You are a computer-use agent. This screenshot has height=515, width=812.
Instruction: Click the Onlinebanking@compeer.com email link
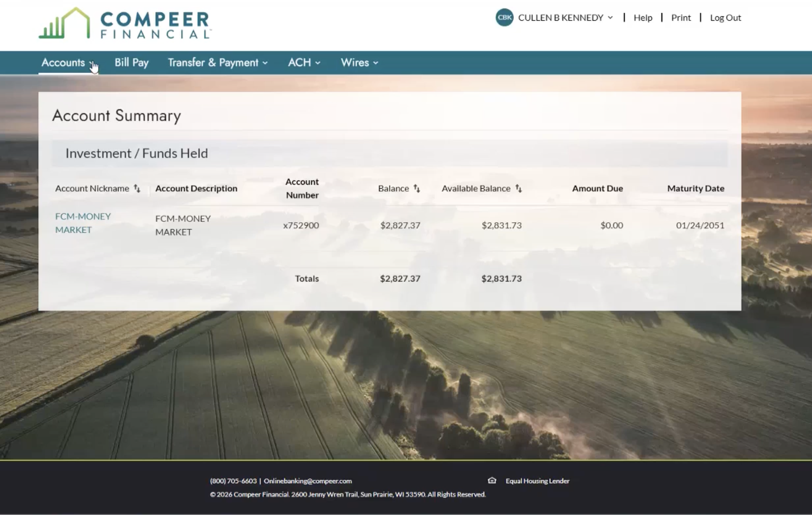click(x=308, y=481)
